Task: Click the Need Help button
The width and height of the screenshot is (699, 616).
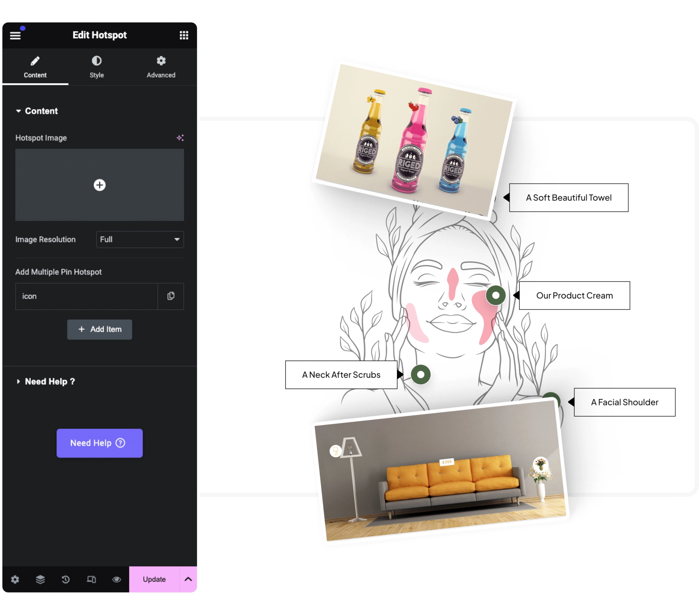Action: (x=99, y=442)
